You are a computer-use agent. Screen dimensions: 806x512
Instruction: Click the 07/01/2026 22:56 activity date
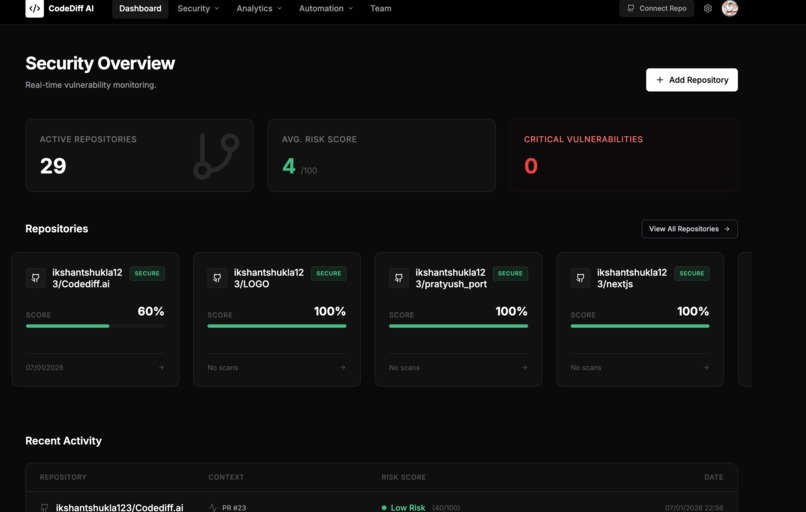click(694, 508)
